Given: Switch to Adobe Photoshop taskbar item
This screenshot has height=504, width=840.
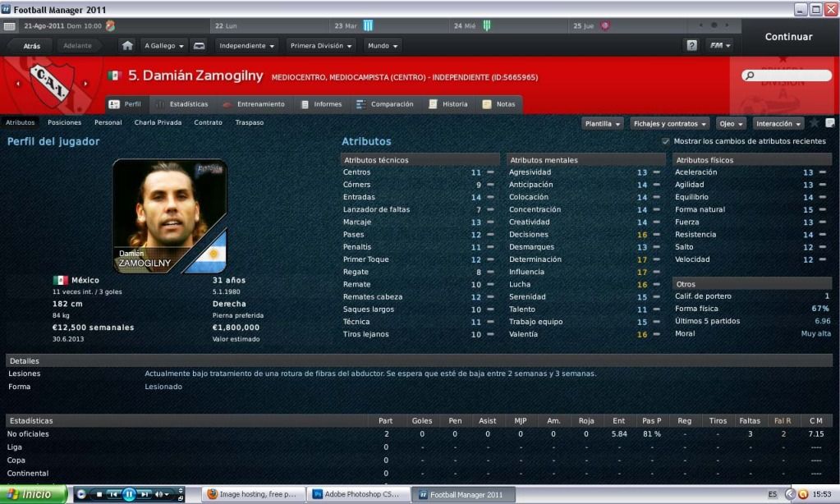Looking at the screenshot, I should (359, 494).
